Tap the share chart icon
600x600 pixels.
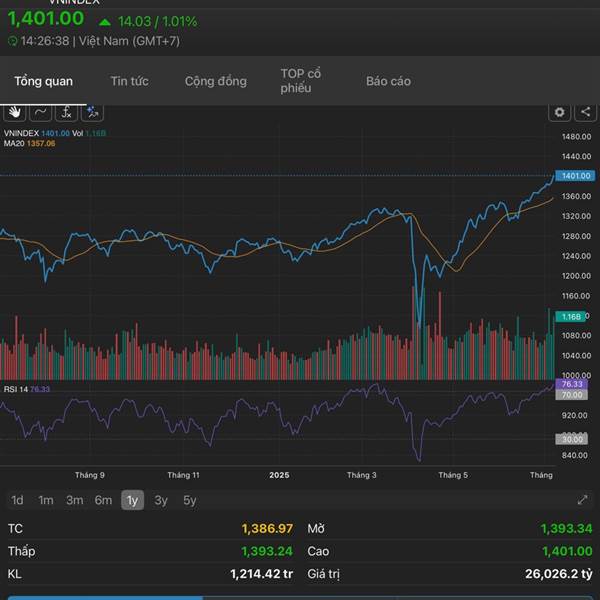tap(585, 112)
